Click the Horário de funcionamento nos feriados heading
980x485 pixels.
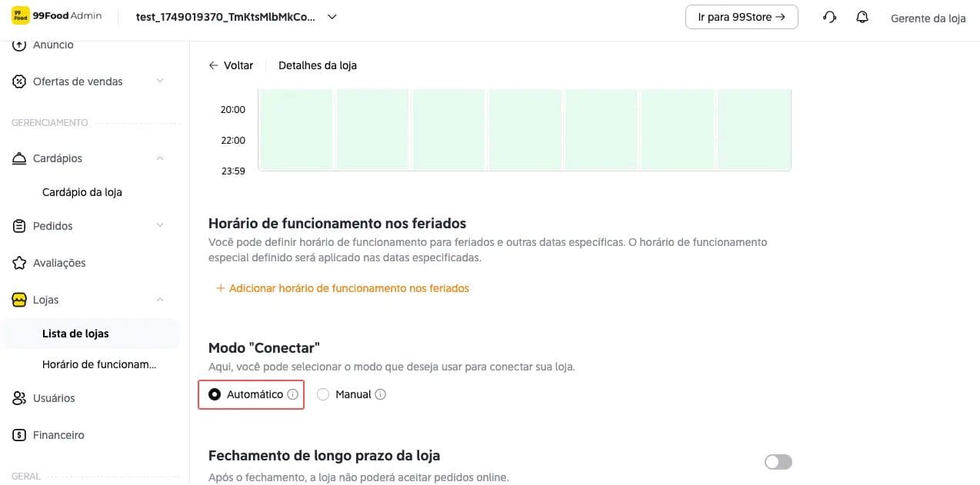point(338,224)
